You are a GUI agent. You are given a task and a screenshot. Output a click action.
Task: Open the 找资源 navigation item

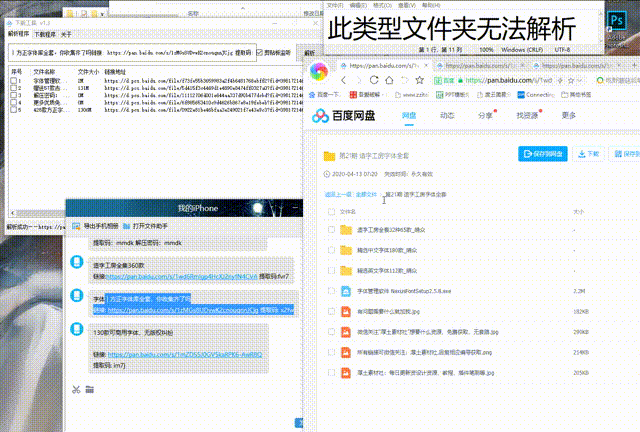click(527, 116)
